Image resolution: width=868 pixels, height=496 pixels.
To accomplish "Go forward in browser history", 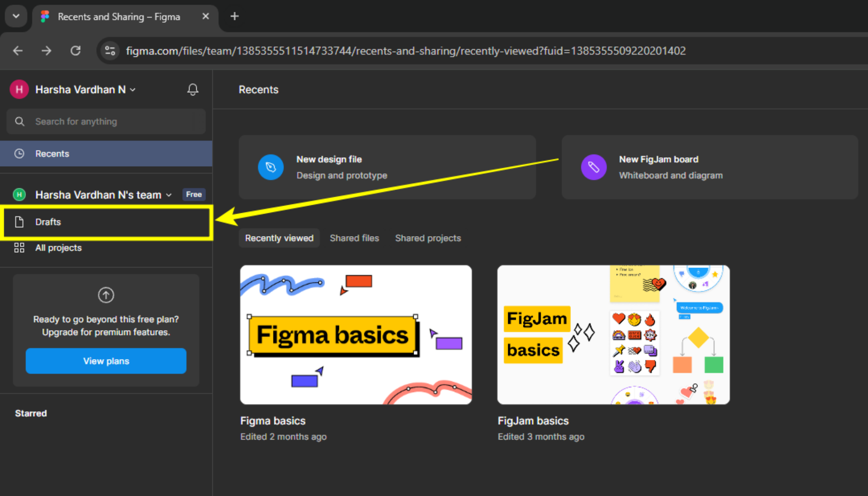I will pyautogui.click(x=46, y=51).
